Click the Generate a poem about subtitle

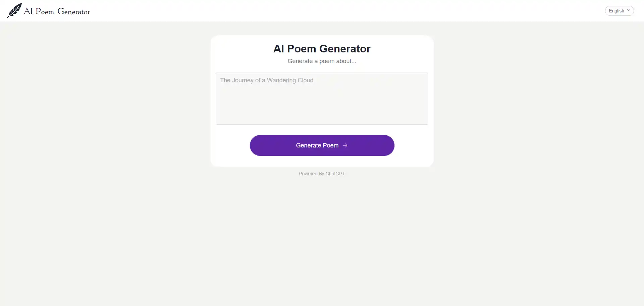pos(322,61)
